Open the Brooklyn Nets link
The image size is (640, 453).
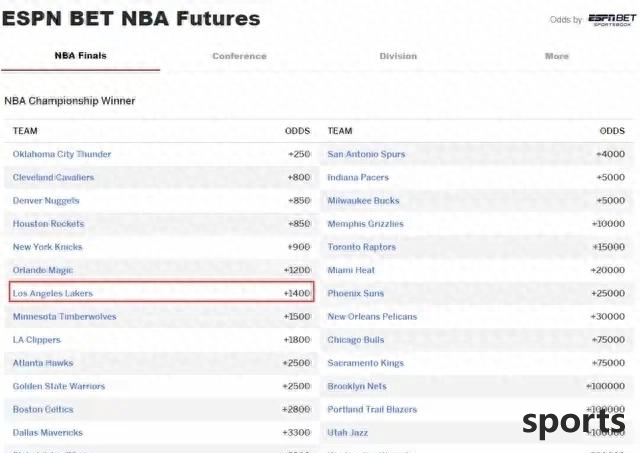click(357, 386)
